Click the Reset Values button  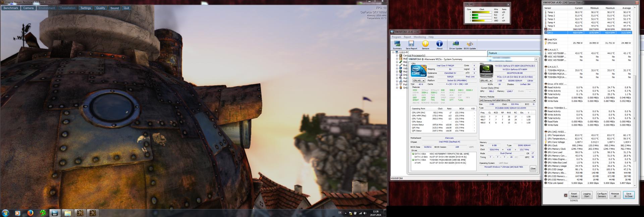[x=574, y=195]
